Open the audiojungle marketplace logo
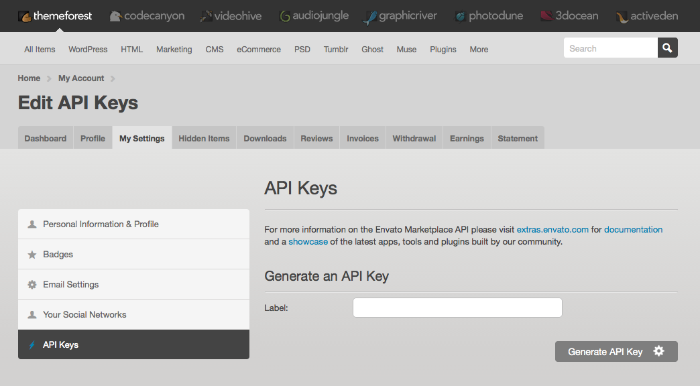700x386 pixels. click(x=314, y=16)
